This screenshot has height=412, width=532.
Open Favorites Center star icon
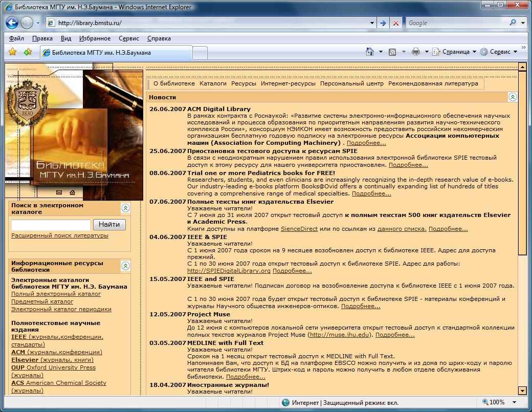click(13, 52)
